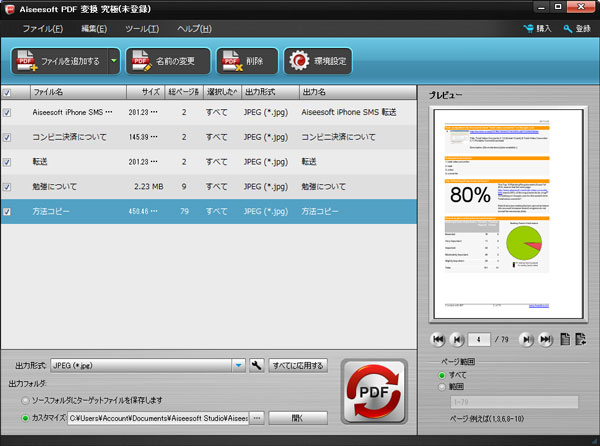Minimize the Aiseesoft PDF window
Screen dimensions: 600x446
coord(541,7)
